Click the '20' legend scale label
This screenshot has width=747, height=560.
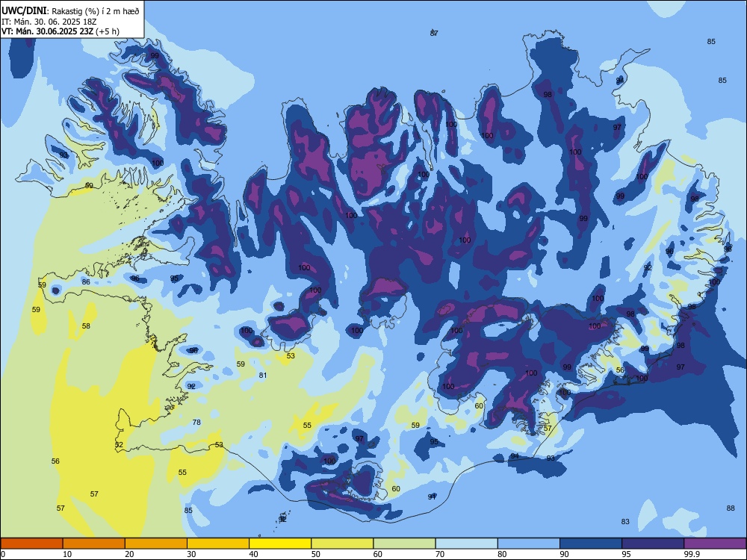(129, 554)
